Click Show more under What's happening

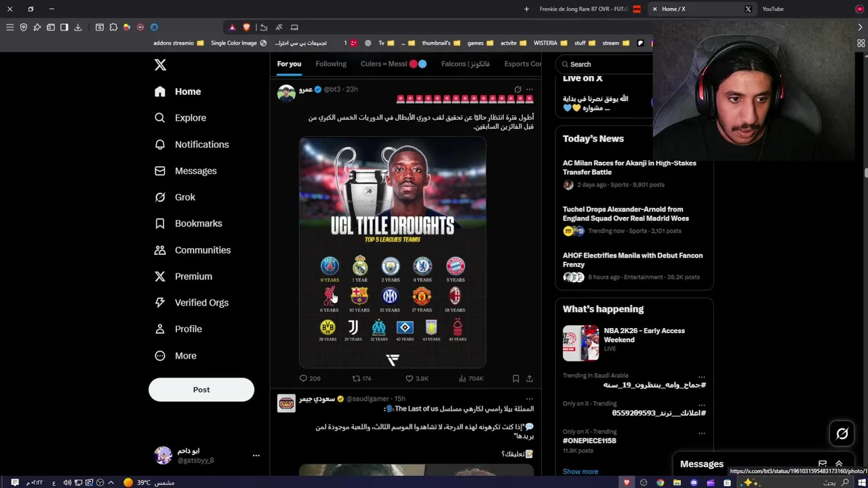pos(580,472)
